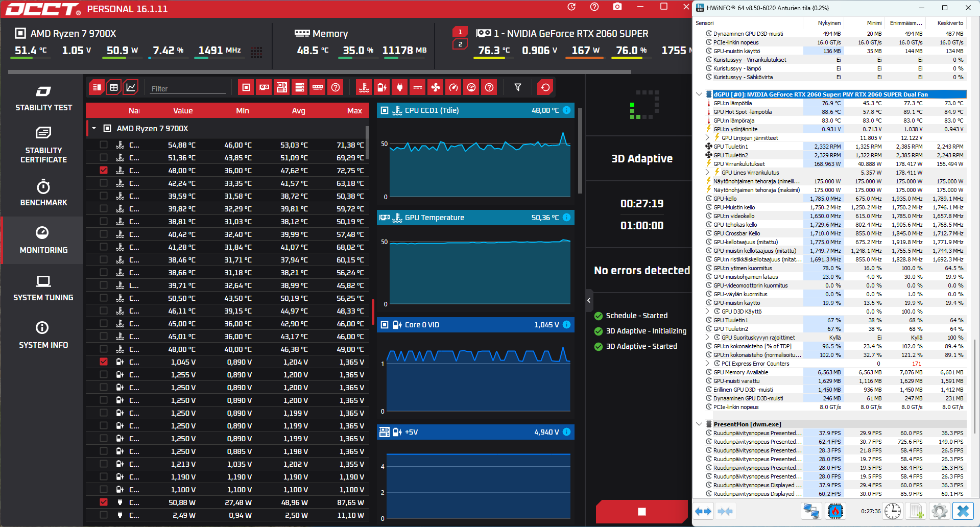980x527 pixels.
Task: Click HWiNFO reset clock icon
Action: [893, 511]
